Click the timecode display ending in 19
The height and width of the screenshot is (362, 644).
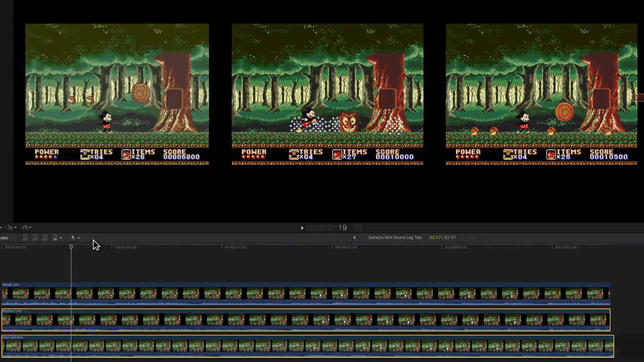click(x=326, y=228)
